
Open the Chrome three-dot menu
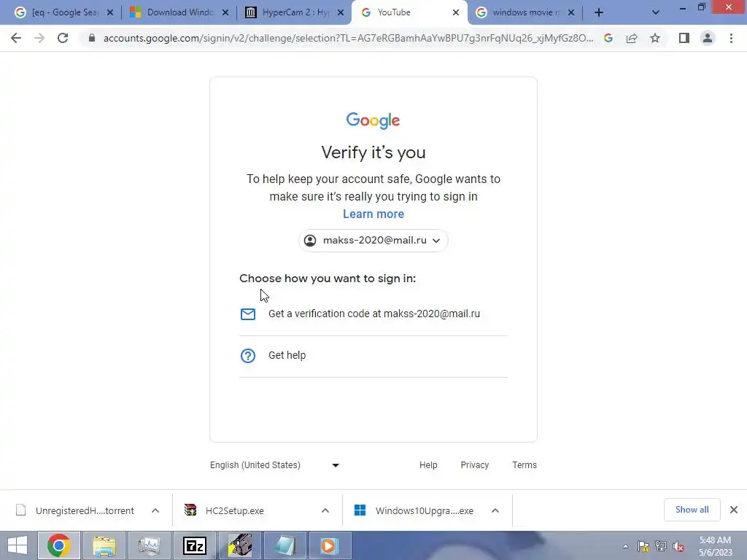(731, 38)
